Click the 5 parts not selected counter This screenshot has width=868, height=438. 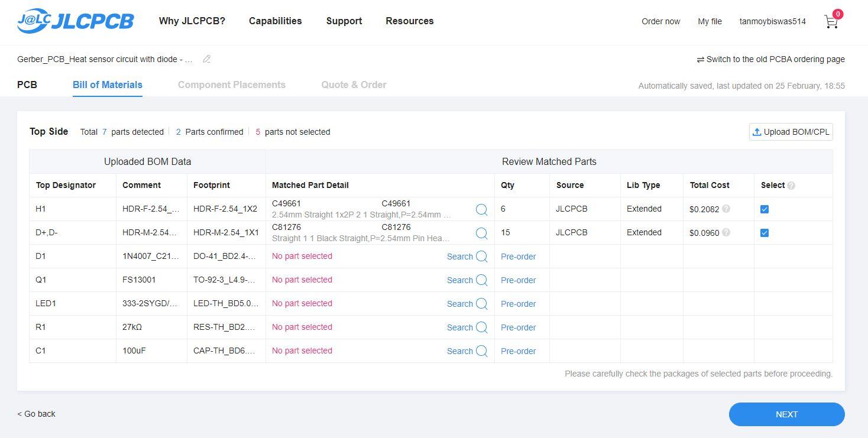click(x=293, y=132)
